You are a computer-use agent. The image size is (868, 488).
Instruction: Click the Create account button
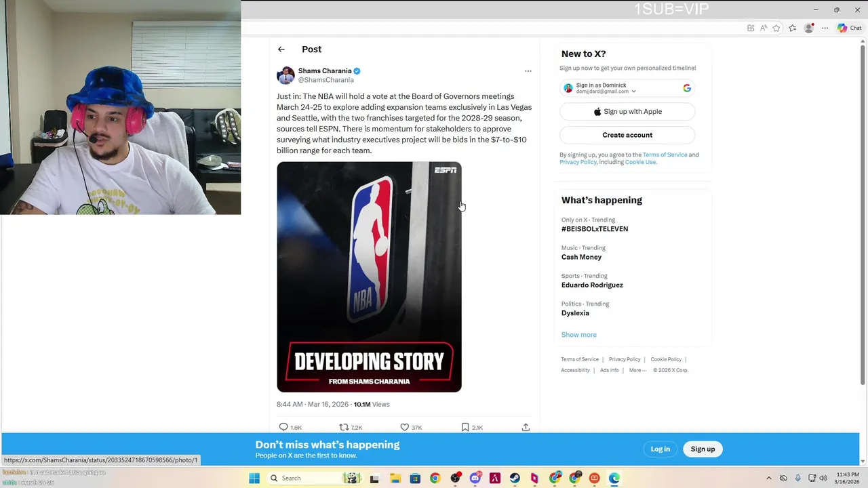(627, 135)
